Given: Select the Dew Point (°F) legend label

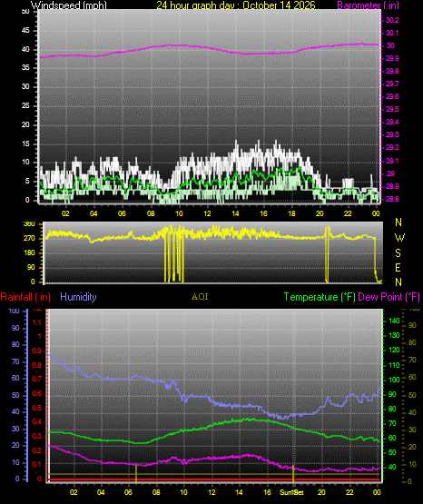Looking at the screenshot, I should 389,297.
